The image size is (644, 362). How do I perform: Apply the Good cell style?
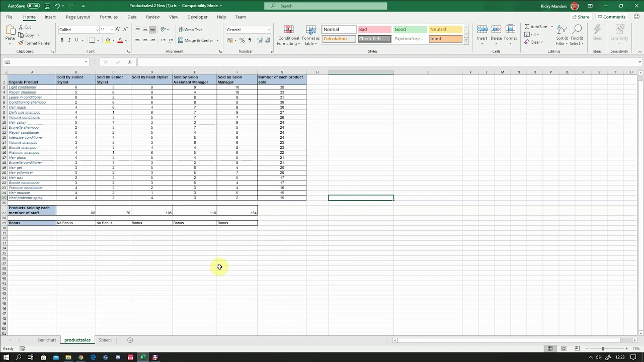(x=410, y=29)
